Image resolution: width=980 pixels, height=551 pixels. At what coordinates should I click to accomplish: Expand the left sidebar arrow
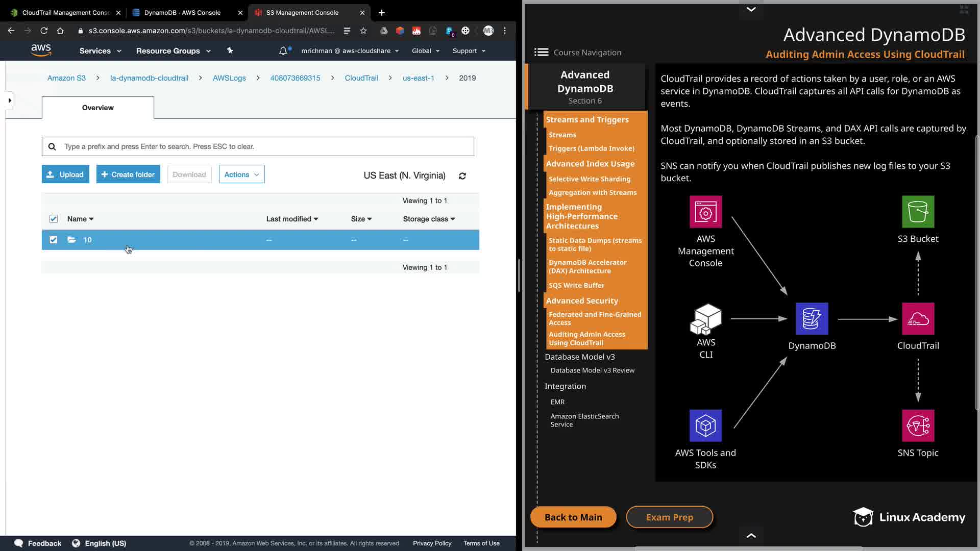click(x=10, y=101)
